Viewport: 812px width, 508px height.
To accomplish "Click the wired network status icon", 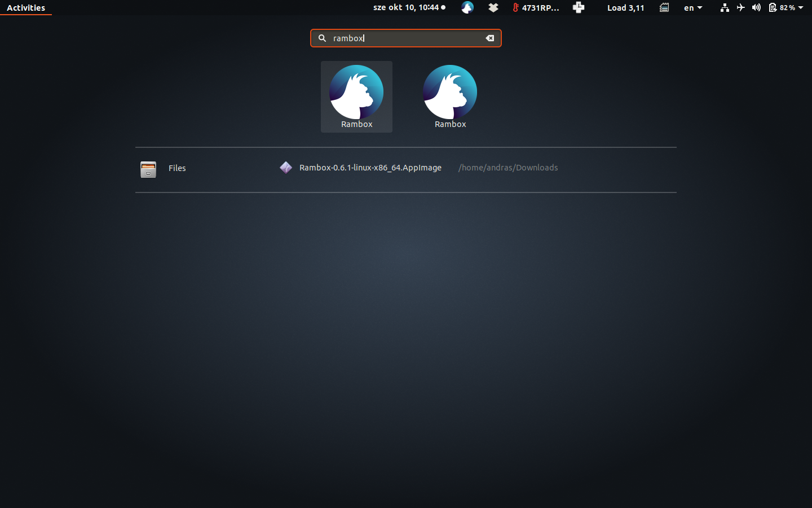I will [725, 7].
